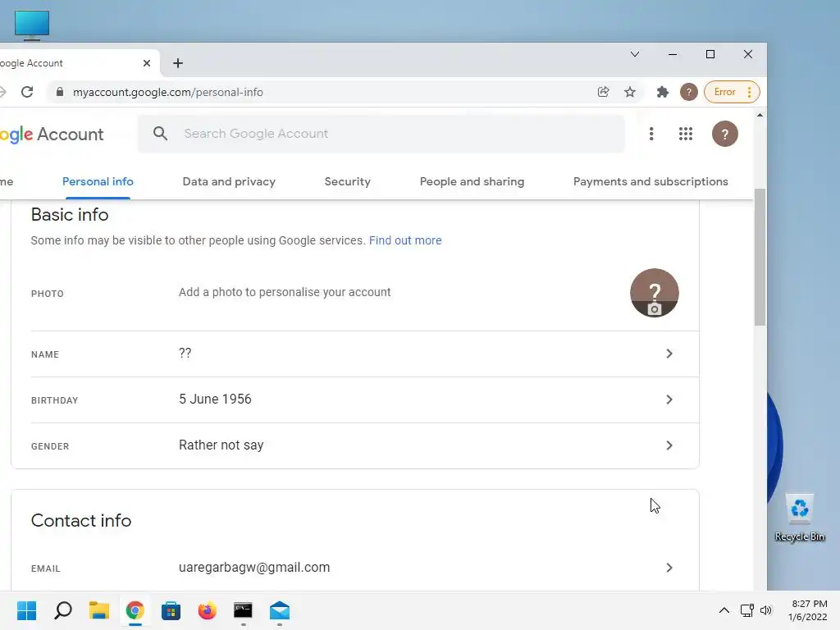Bookmark this page with the star icon

[630, 92]
